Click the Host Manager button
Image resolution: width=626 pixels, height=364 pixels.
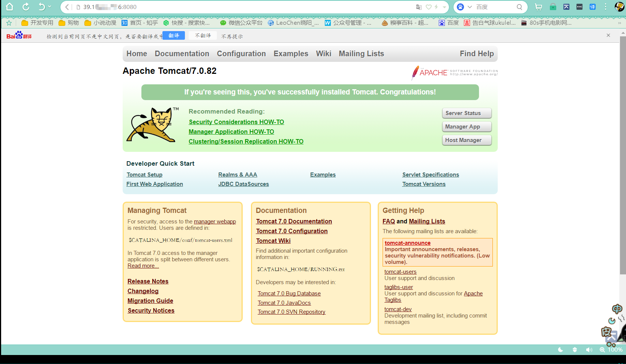[x=467, y=140]
